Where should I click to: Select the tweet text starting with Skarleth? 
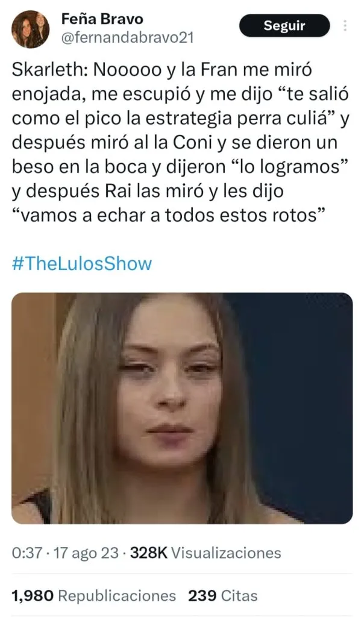tap(181, 142)
